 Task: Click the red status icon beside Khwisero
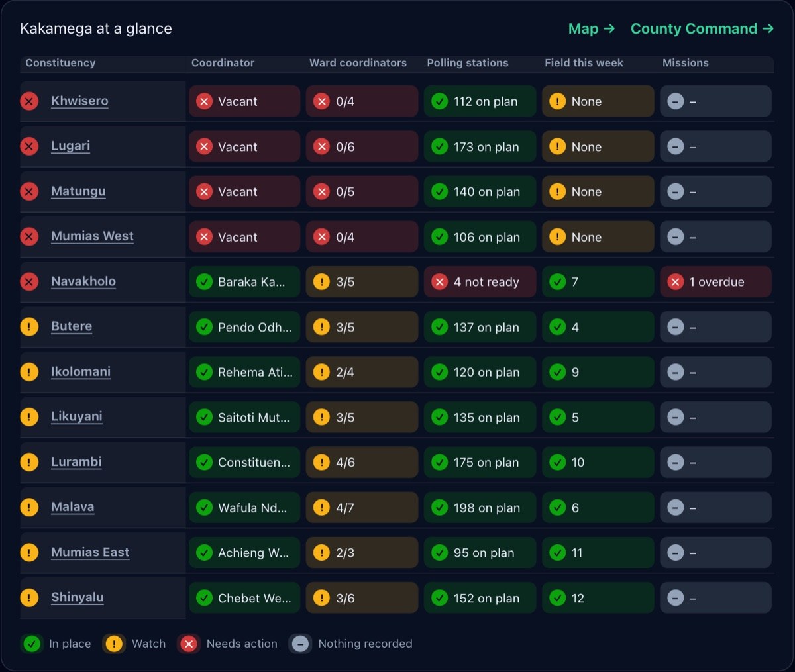tap(29, 101)
